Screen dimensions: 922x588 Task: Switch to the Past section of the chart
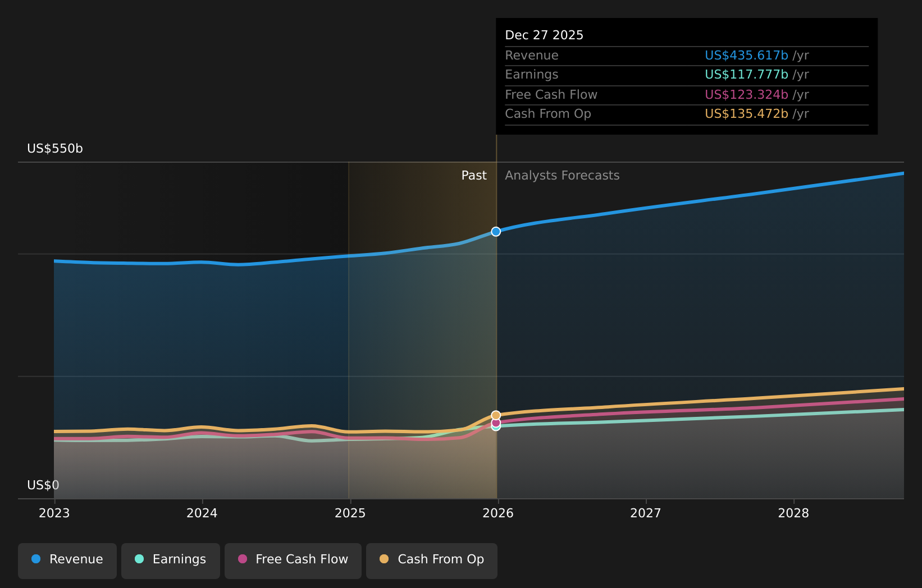pyautogui.click(x=474, y=175)
